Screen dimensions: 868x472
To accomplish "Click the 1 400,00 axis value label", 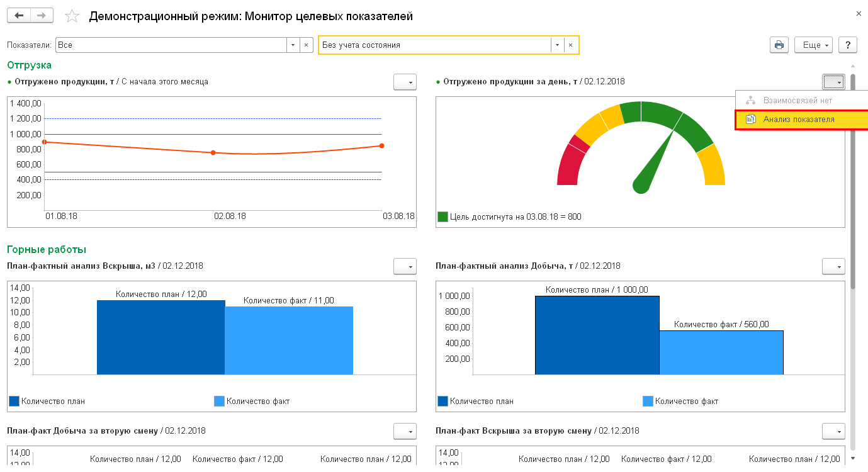I will click(x=26, y=104).
